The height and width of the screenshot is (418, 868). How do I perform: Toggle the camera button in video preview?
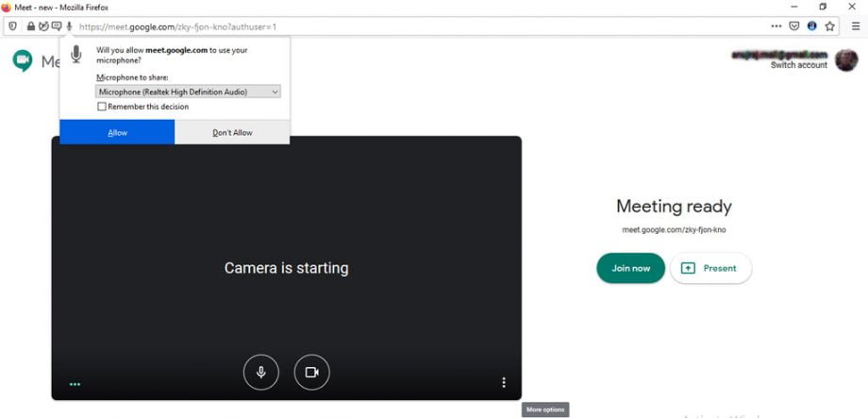pos(311,373)
